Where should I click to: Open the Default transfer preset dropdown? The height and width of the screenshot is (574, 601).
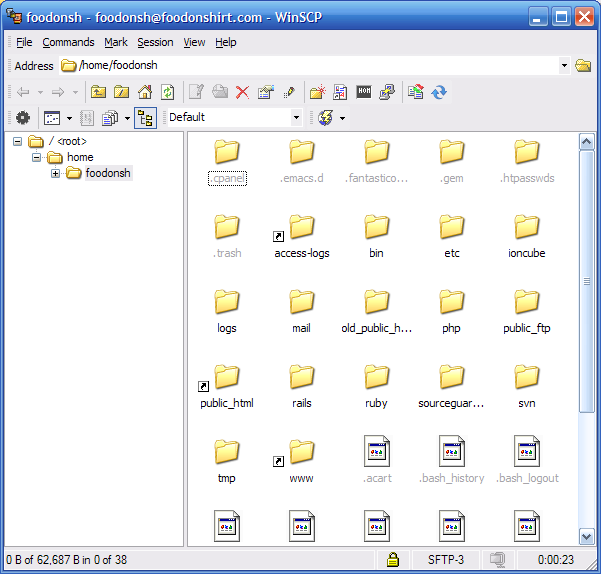(x=296, y=117)
